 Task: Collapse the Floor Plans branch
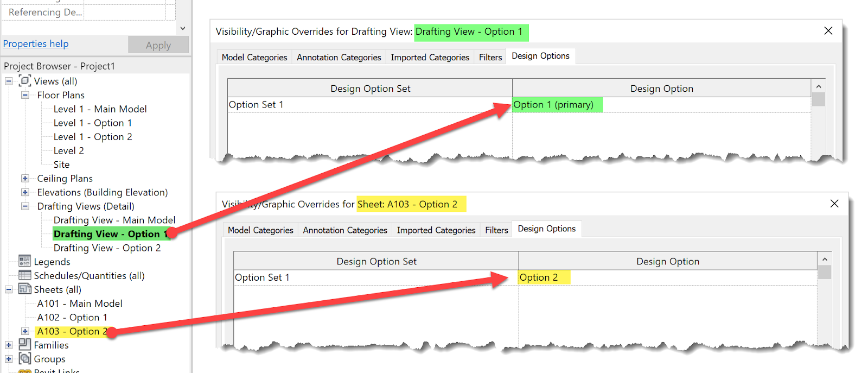click(x=25, y=95)
